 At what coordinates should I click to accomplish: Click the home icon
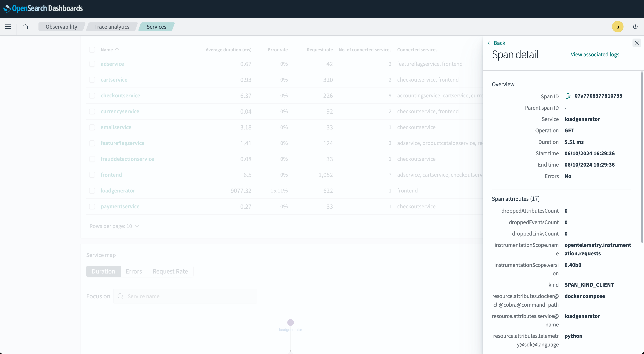pyautogui.click(x=25, y=27)
